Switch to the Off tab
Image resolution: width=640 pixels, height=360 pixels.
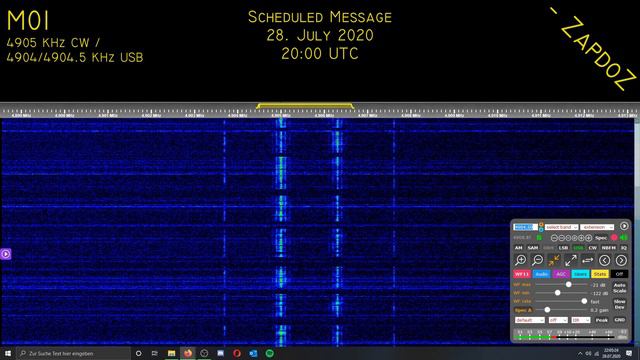tap(619, 274)
